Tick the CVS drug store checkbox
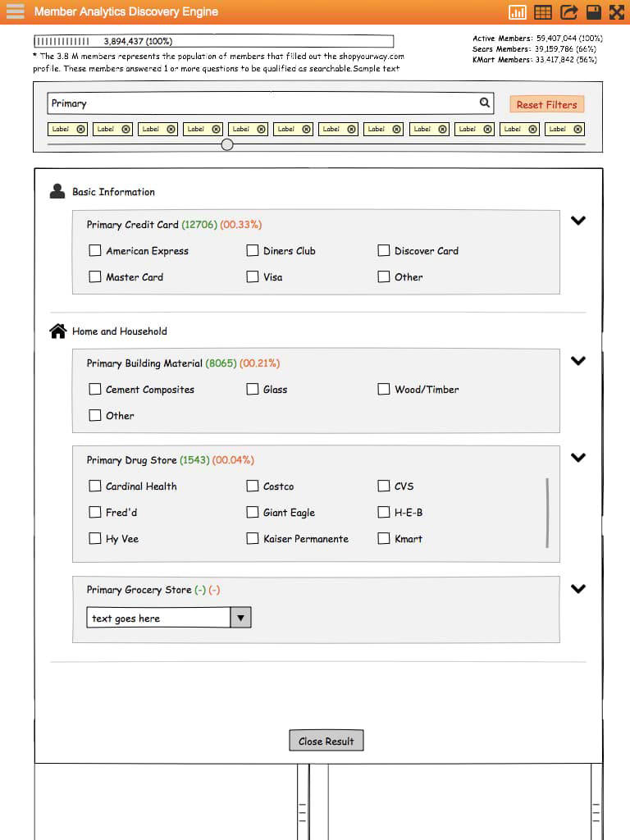The width and height of the screenshot is (630, 840). (x=384, y=486)
